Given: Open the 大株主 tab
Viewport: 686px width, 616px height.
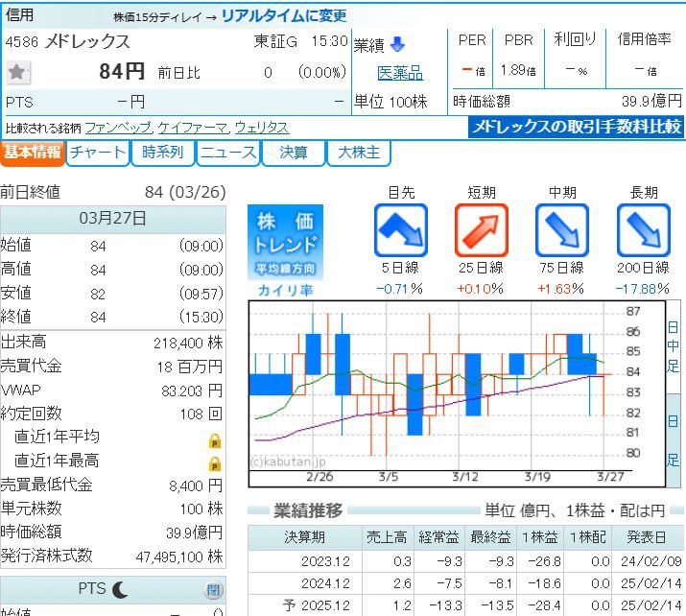Looking at the screenshot, I should coord(359,153).
